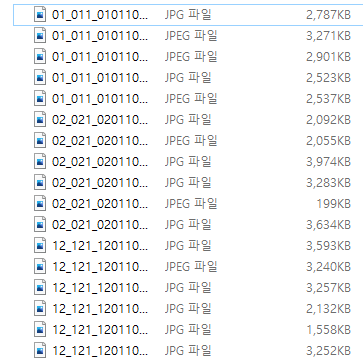This screenshot has height=363, width=363.
Task: Click the JPEG 파일 type in the 2,055KB row
Action: pos(191,141)
